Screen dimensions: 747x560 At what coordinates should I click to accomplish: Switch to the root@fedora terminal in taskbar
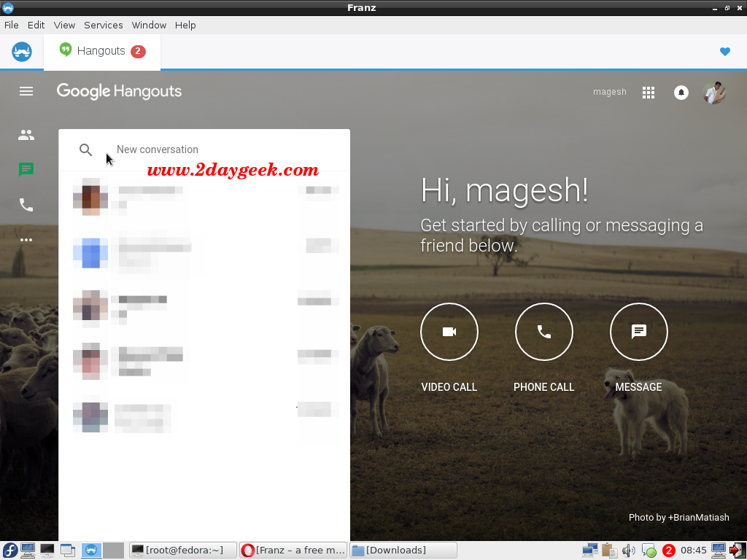tap(183, 551)
